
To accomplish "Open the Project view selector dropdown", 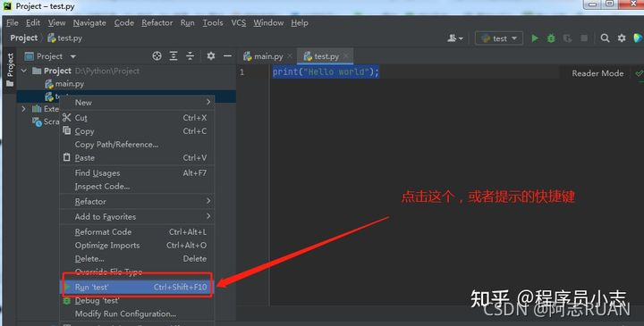I will click(x=50, y=56).
